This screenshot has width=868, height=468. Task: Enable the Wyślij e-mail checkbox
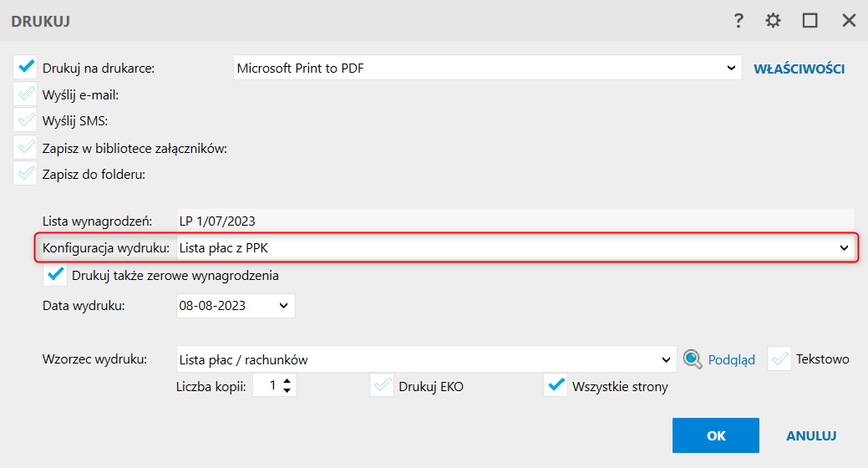[x=27, y=94]
